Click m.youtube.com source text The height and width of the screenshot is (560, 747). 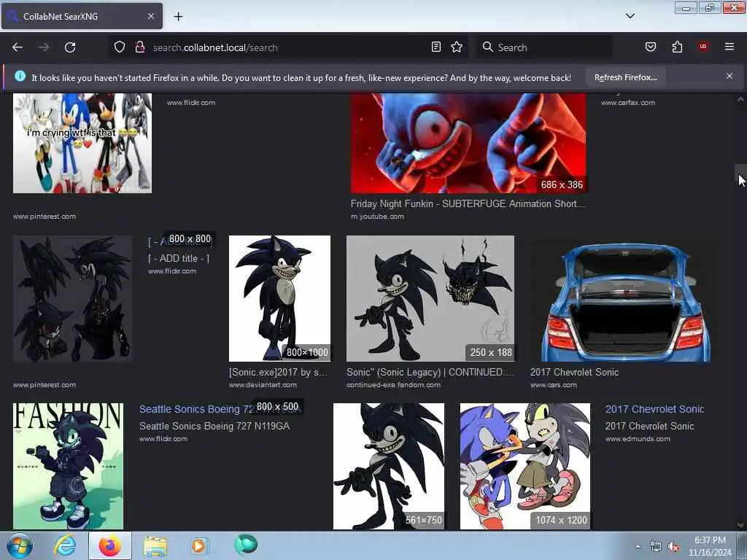pyautogui.click(x=377, y=216)
